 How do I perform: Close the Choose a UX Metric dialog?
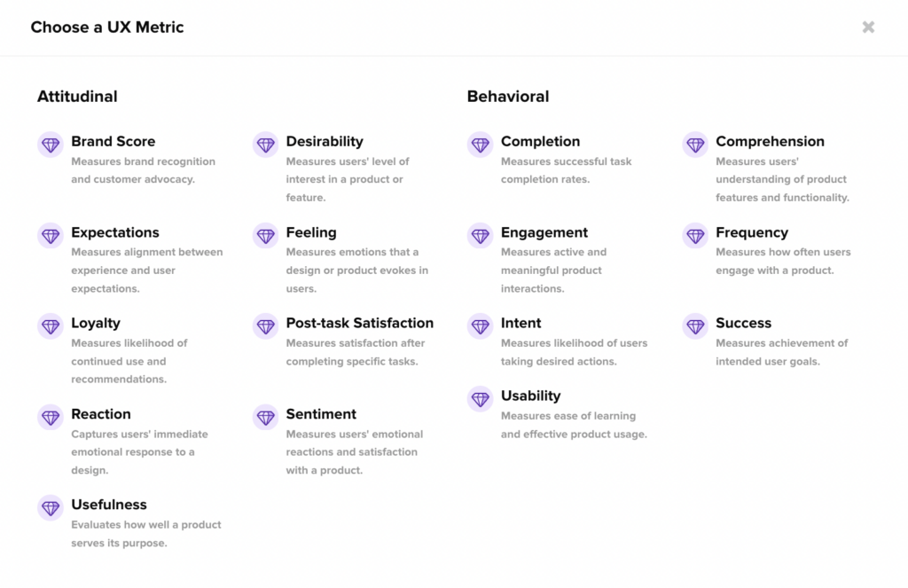(x=868, y=27)
